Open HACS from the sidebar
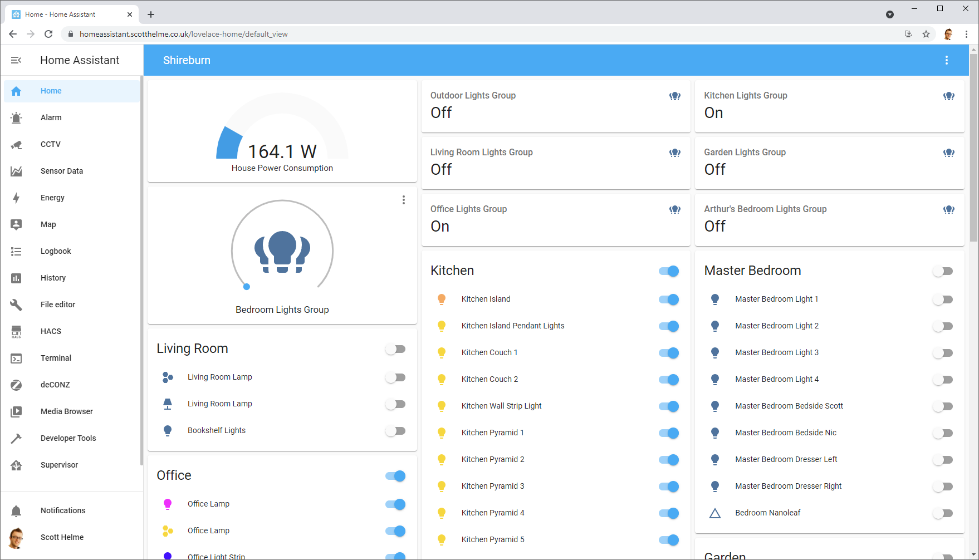This screenshot has height=560, width=979. click(x=51, y=331)
